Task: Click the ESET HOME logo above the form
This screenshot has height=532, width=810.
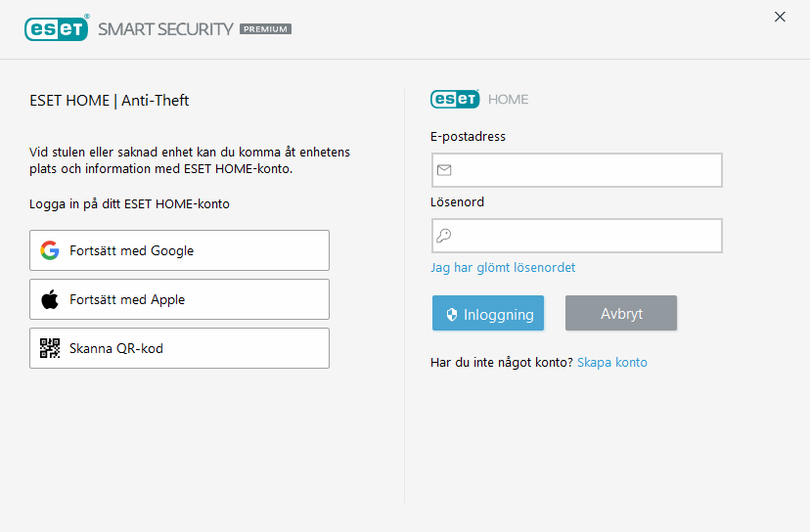Action: (479, 99)
